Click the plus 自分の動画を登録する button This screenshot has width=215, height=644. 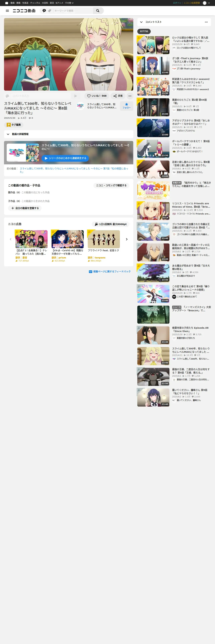(x=25, y=208)
